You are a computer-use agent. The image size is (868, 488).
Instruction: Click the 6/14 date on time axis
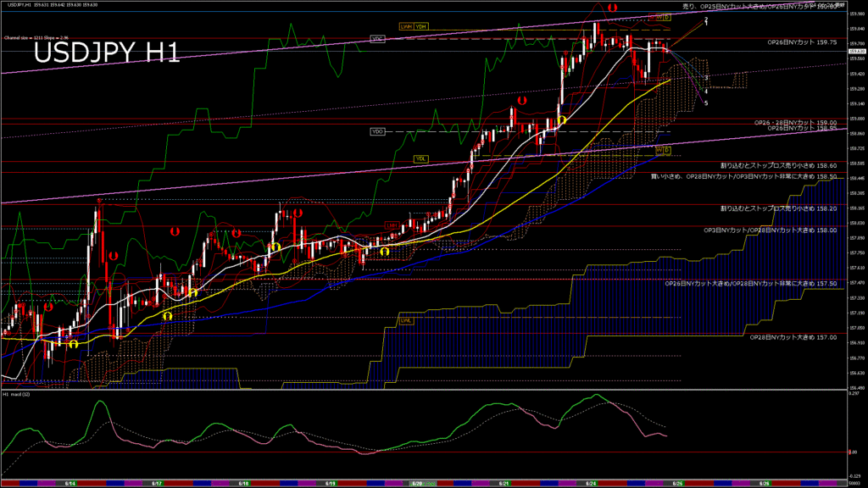(70, 483)
